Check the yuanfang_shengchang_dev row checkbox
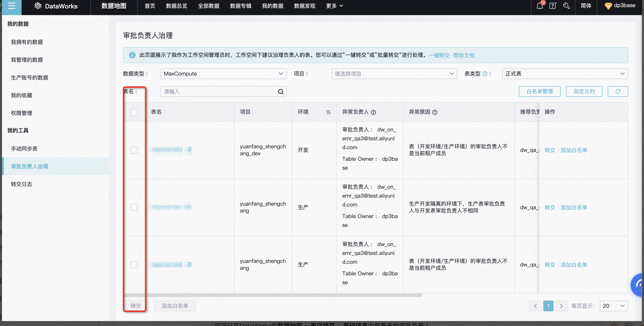Viewport: 644px width, 326px height. click(134, 150)
